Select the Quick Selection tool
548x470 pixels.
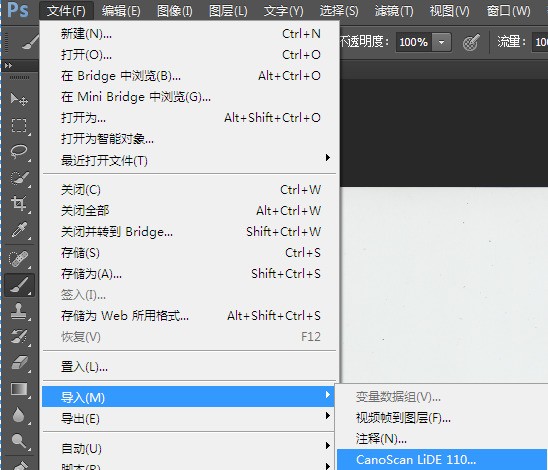pos(19,178)
